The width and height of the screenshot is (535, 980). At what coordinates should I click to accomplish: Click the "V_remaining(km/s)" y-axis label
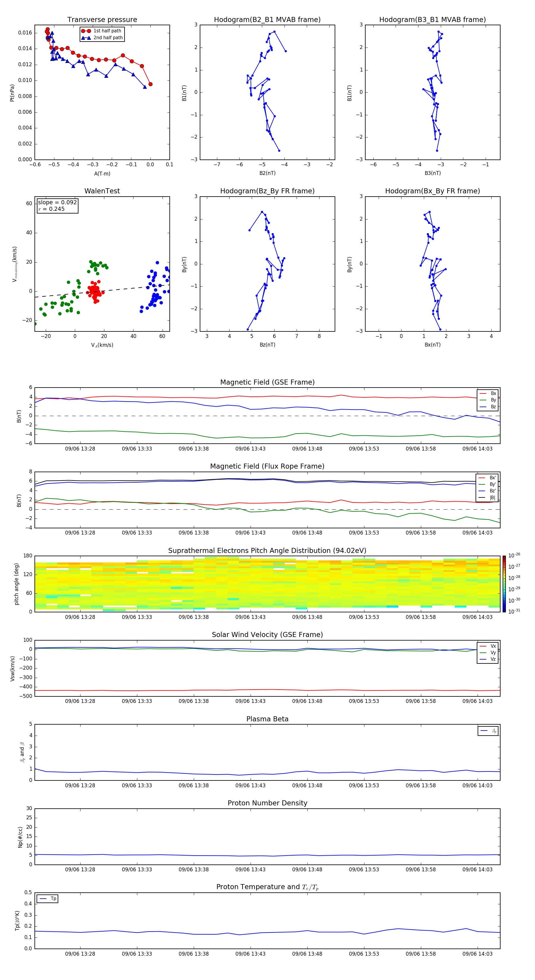[15, 264]
